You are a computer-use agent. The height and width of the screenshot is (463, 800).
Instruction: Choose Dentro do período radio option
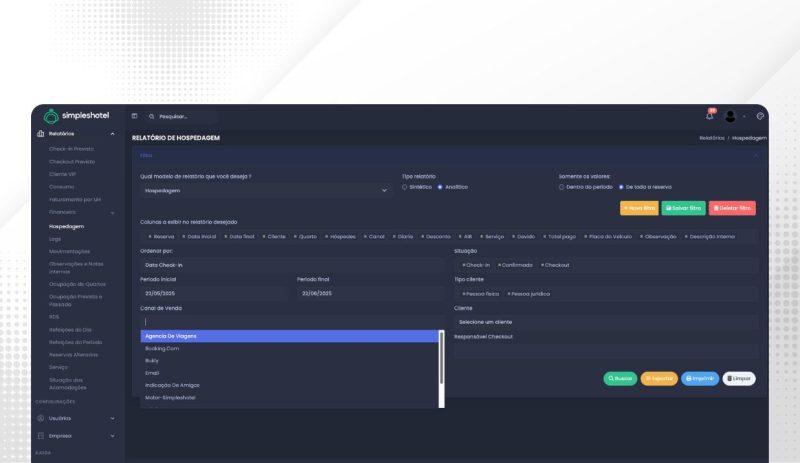[562, 187]
